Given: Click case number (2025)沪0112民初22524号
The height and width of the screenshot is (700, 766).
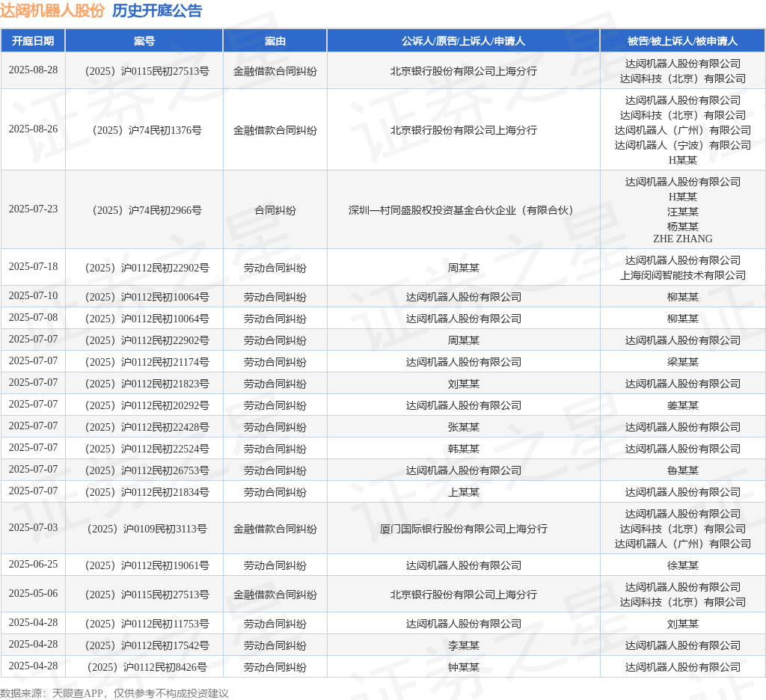Looking at the screenshot, I should (147, 449).
